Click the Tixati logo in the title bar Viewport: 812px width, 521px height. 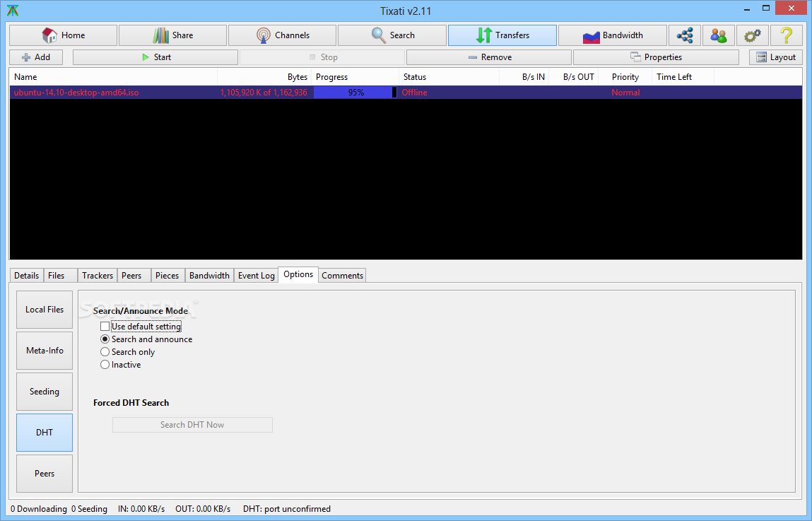tap(13, 11)
